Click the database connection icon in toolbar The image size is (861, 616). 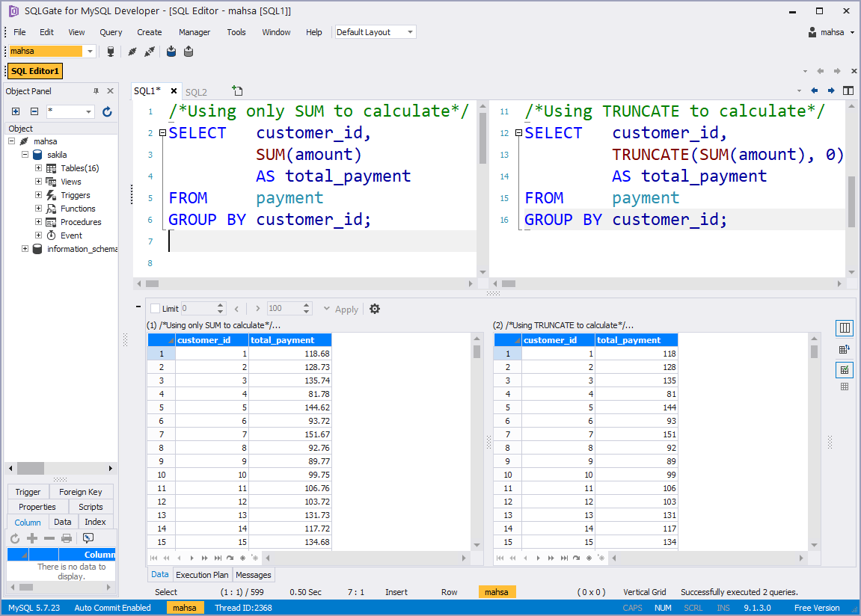point(111,51)
